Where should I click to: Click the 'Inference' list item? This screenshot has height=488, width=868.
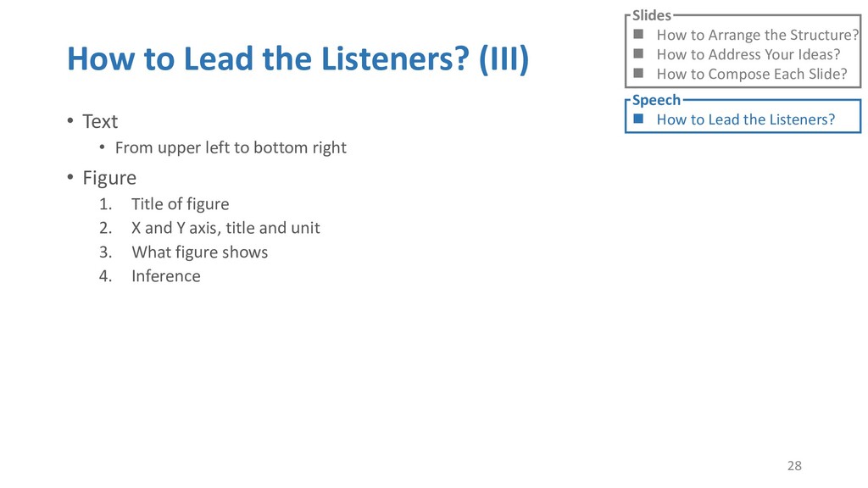tap(166, 275)
